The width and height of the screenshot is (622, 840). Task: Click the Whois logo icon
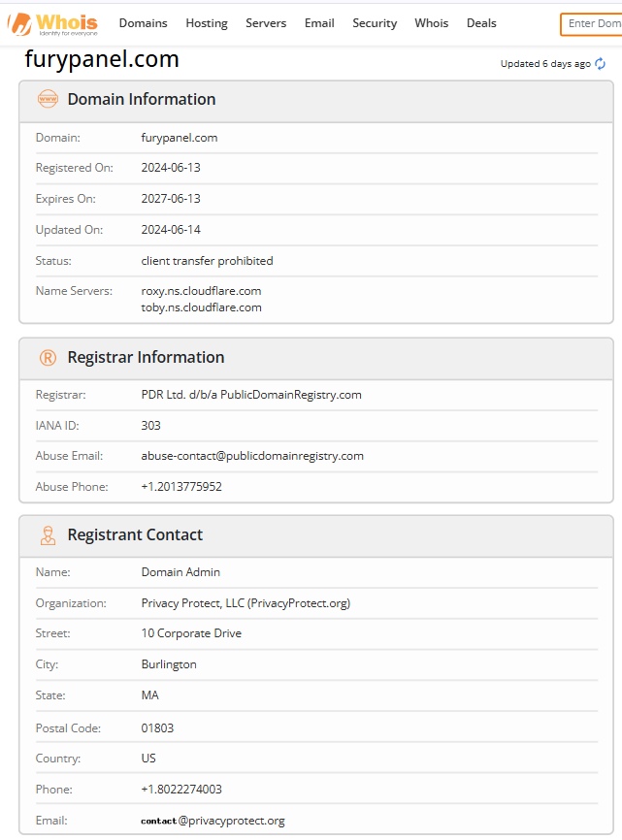pyautogui.click(x=19, y=23)
